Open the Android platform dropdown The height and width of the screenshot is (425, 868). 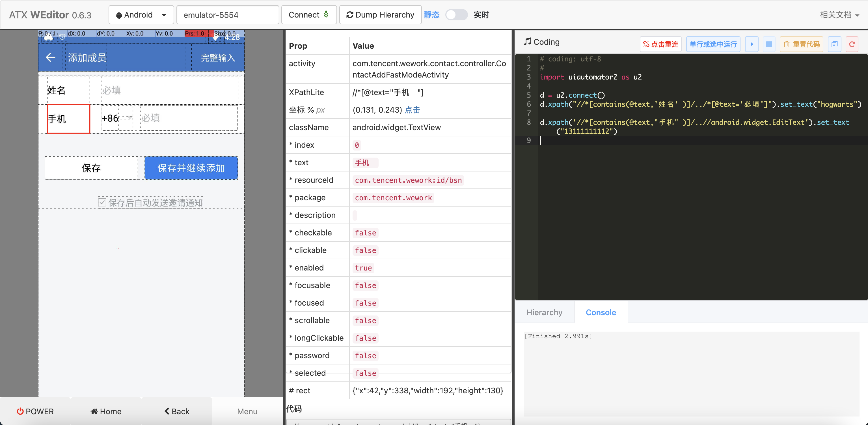click(x=141, y=15)
